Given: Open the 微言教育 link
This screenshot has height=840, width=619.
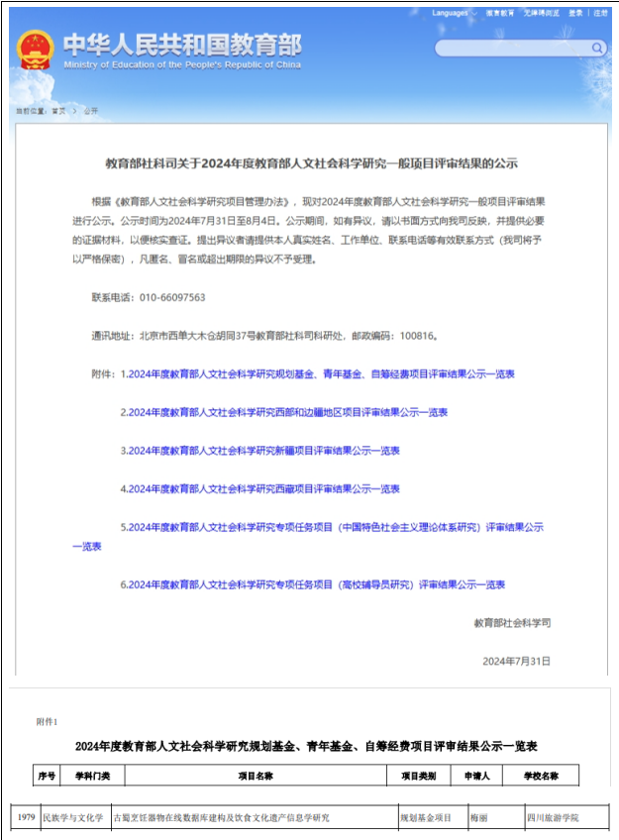Looking at the screenshot, I should (x=499, y=13).
